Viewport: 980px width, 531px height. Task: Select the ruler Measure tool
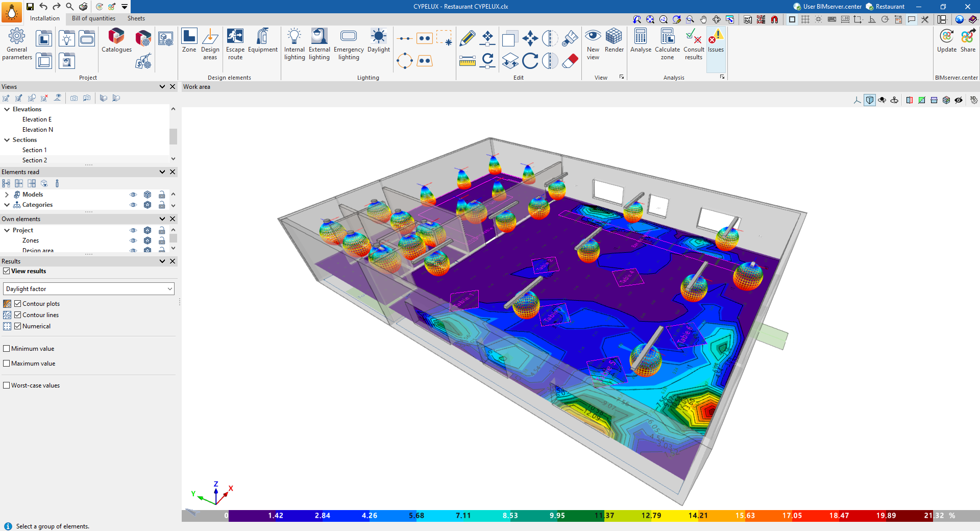(x=467, y=61)
